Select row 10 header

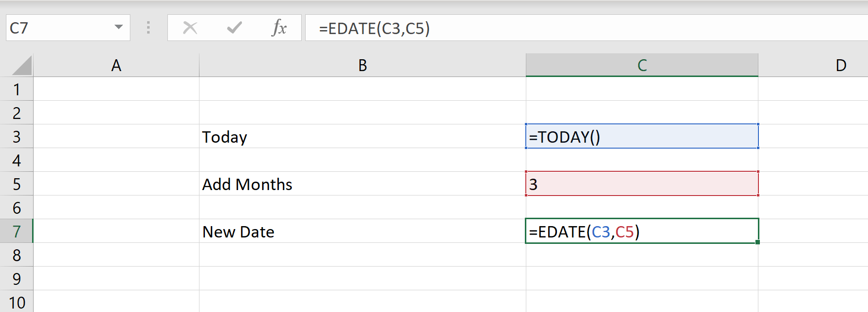17,302
